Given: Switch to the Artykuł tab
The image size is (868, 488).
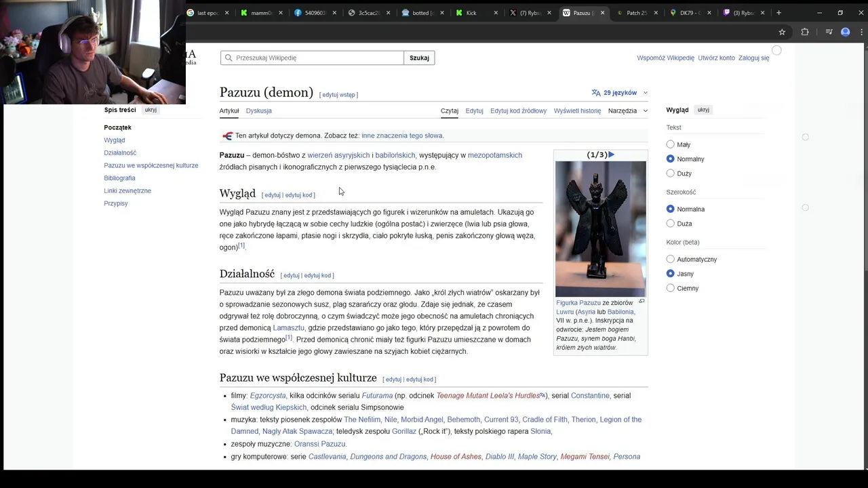Looking at the screenshot, I should [x=229, y=110].
